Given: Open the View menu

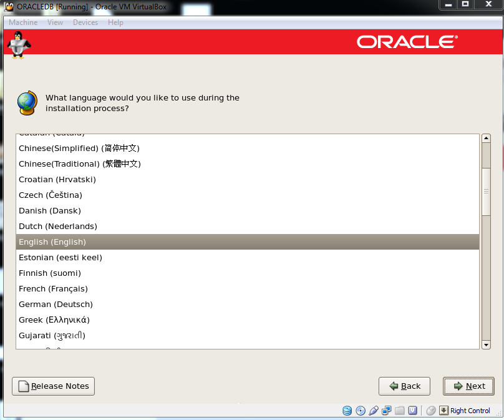Looking at the screenshot, I should pos(55,22).
